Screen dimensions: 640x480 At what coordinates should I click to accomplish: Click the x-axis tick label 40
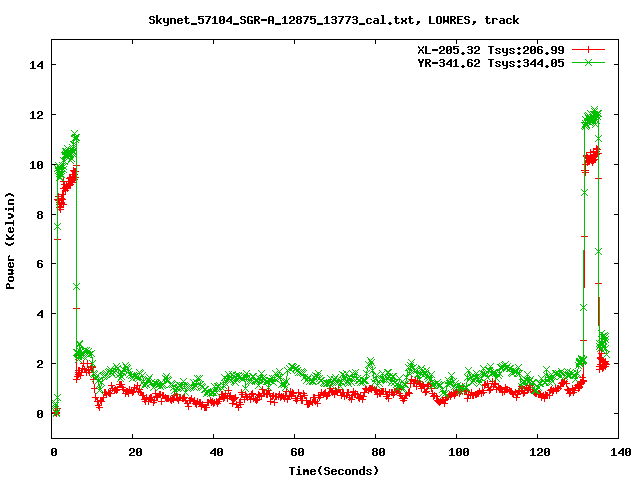[x=216, y=452]
